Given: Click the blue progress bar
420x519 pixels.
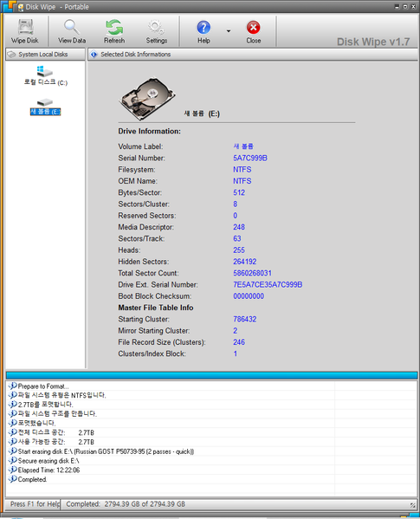Looking at the screenshot, I should point(211,375).
